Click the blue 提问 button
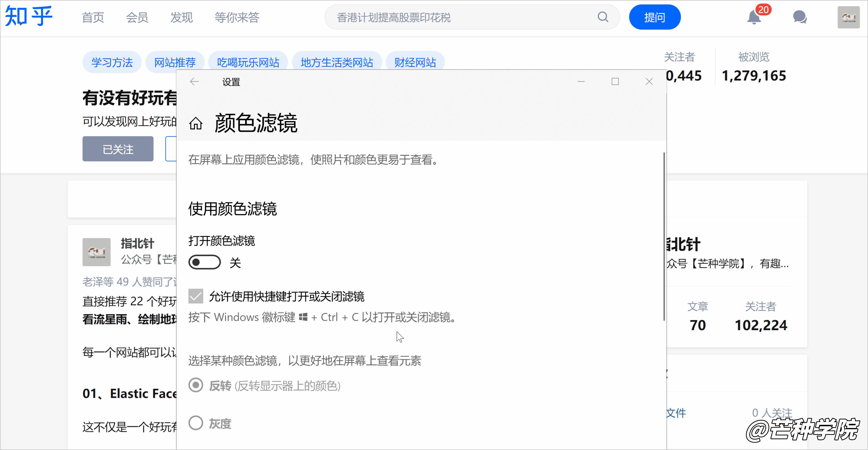Viewport: 868px width, 450px height. click(x=654, y=17)
